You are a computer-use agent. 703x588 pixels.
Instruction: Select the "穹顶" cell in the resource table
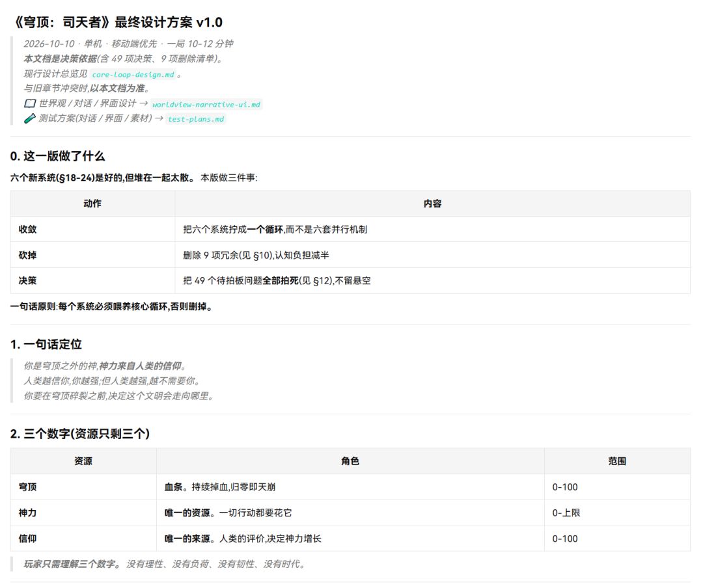tap(83, 487)
